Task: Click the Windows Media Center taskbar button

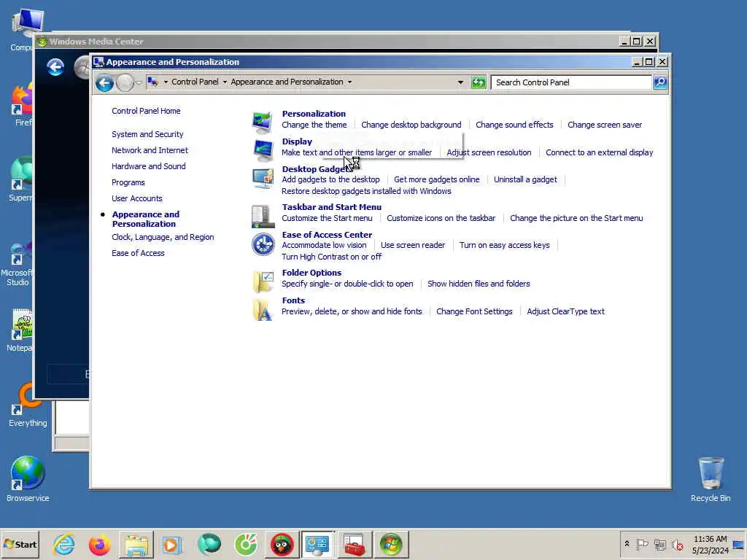Action: pos(391,544)
